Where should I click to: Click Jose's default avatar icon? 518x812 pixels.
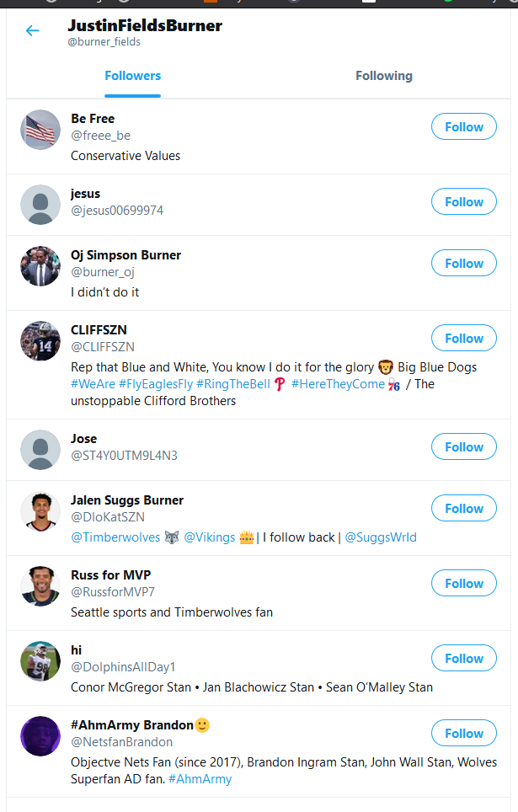(x=40, y=450)
